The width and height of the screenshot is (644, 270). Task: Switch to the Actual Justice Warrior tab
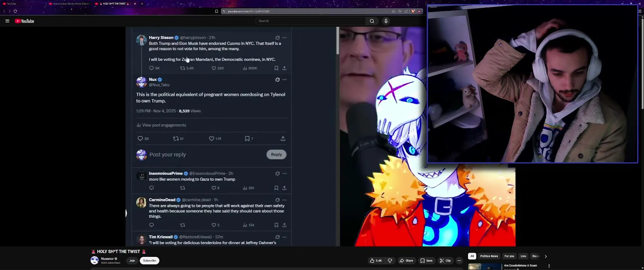click(69, 4)
